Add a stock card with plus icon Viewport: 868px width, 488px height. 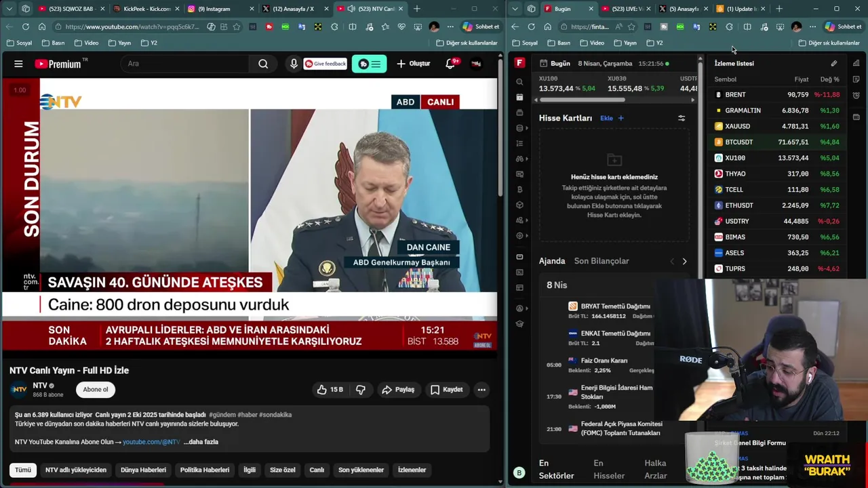point(620,118)
